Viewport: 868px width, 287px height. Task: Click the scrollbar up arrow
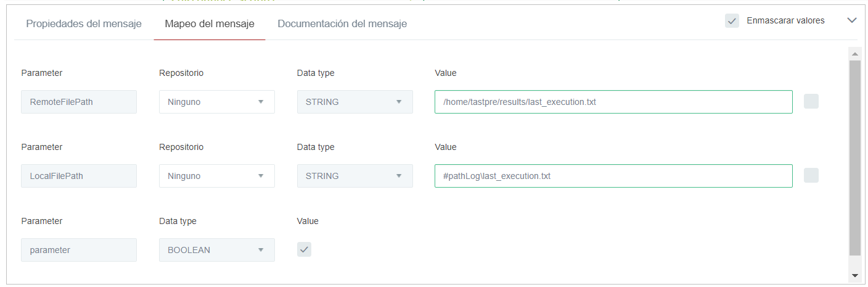(854, 52)
